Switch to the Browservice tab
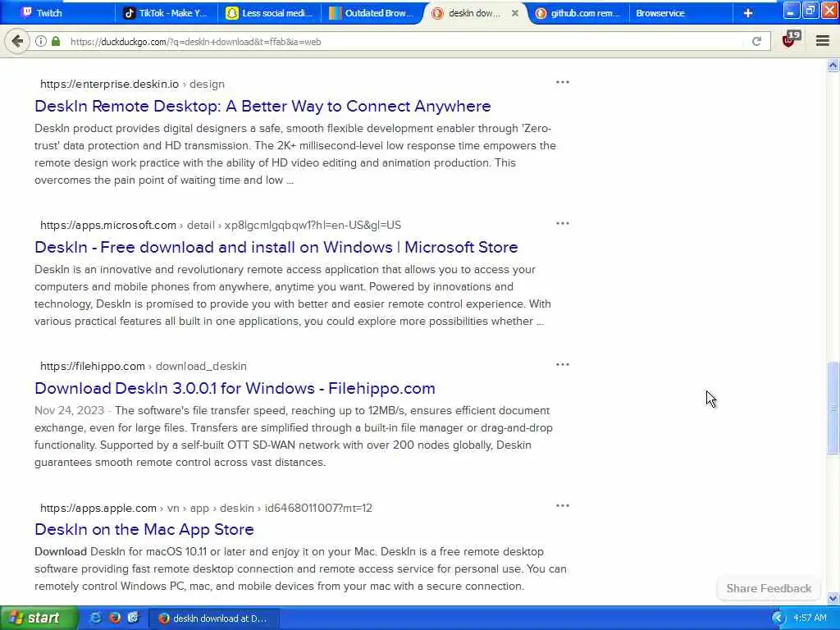The width and height of the screenshot is (840, 630). (x=679, y=13)
